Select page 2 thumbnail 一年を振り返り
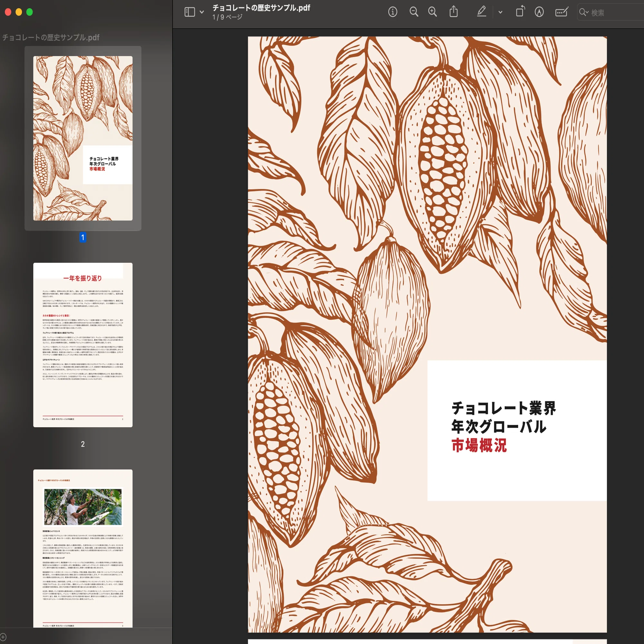This screenshot has height=644, width=644. pyautogui.click(x=83, y=345)
